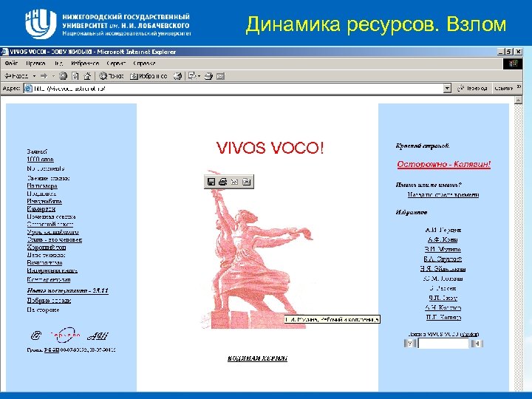The width and height of the screenshot is (532, 399).
Task: Click the Back arrow in the browser toolbar
Action: click(x=16, y=76)
